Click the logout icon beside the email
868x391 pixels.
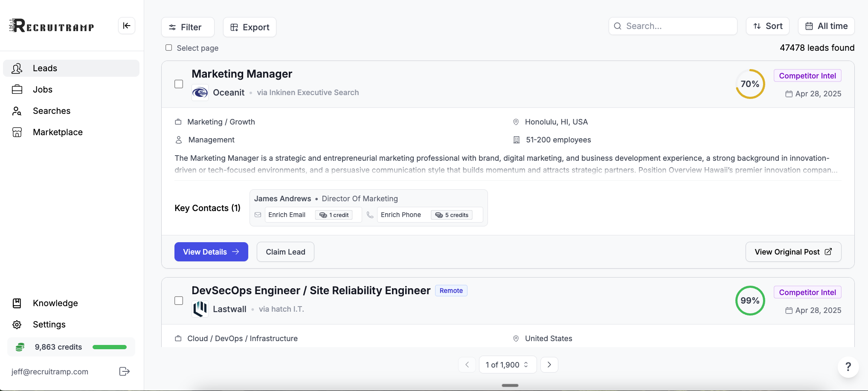pyautogui.click(x=124, y=371)
